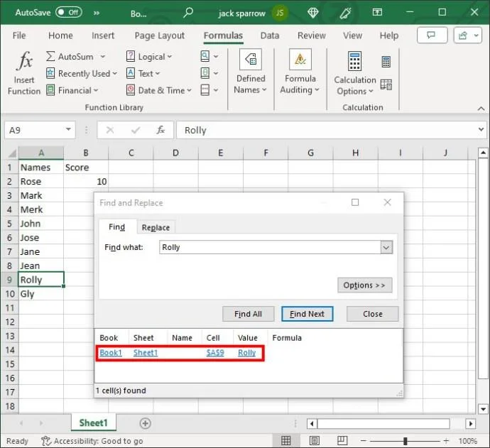Screen dimensions: 490x448
Task: Open the Page Layout ribbon tab
Action: 159,35
